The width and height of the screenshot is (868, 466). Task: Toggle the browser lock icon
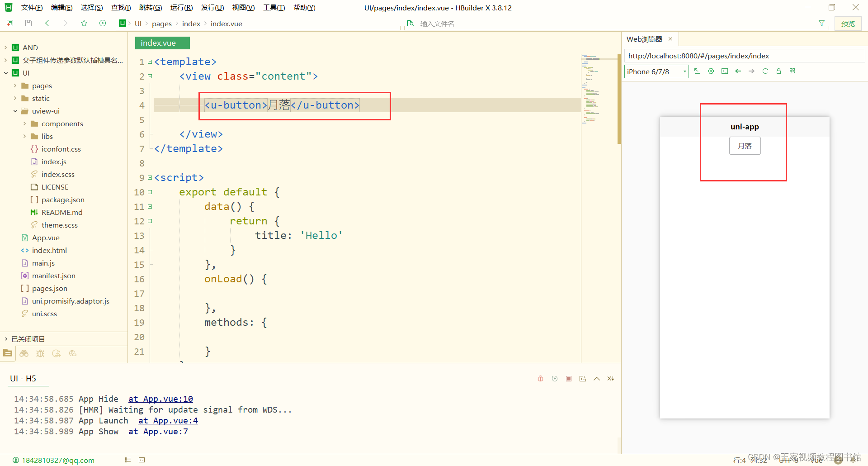(x=778, y=71)
